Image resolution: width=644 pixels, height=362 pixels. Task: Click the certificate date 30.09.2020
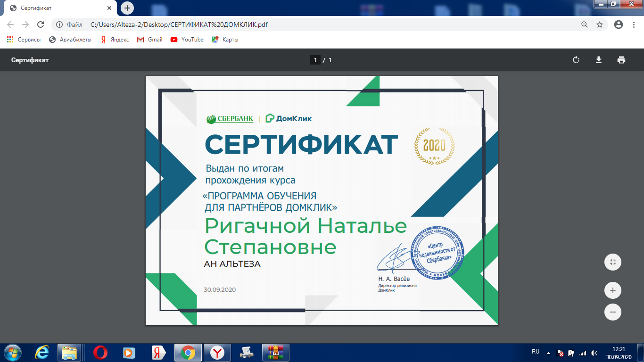[x=220, y=289]
